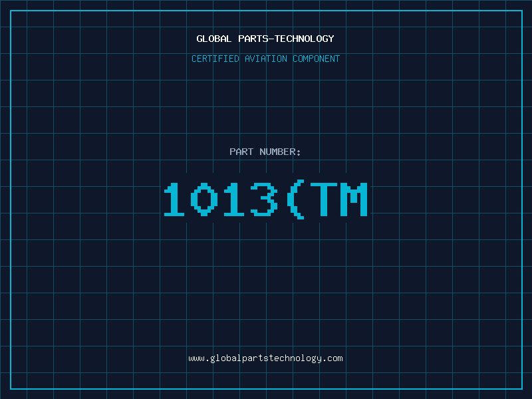Open the www.globalpartstechnology.com link
The height and width of the screenshot is (399, 532).
pos(265,358)
